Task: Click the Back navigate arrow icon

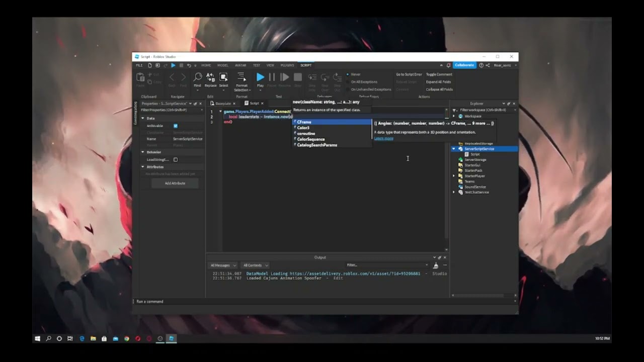Action: (x=172, y=77)
